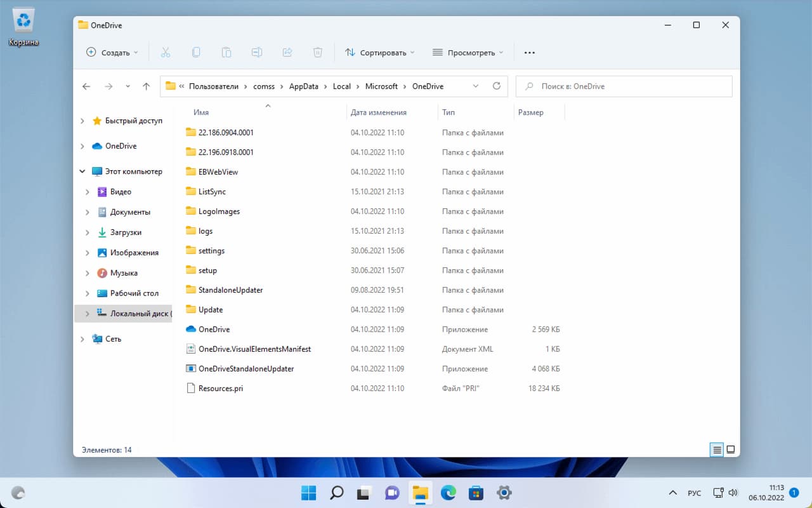The image size is (812, 508).
Task: Click РУС language indicator in tray
Action: 695,493
